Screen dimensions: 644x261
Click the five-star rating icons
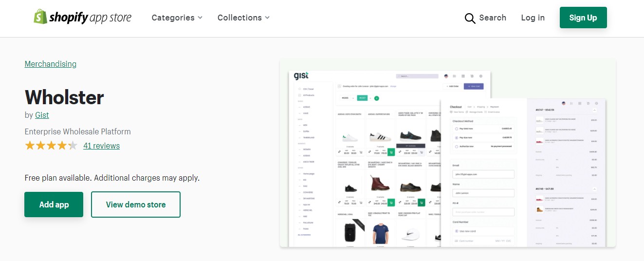point(51,146)
